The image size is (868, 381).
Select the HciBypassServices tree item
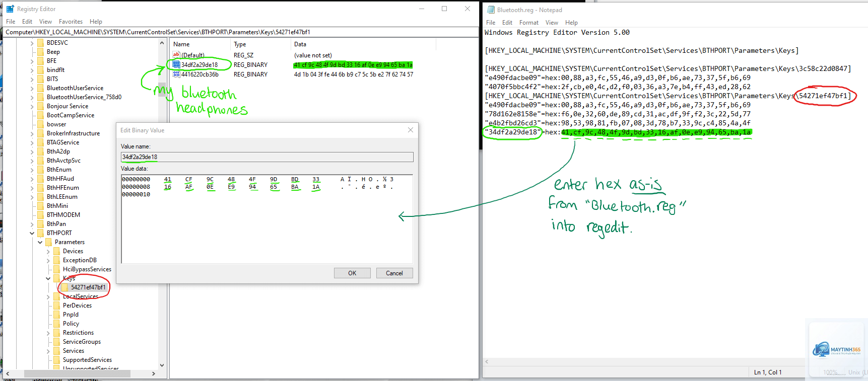[x=87, y=269]
